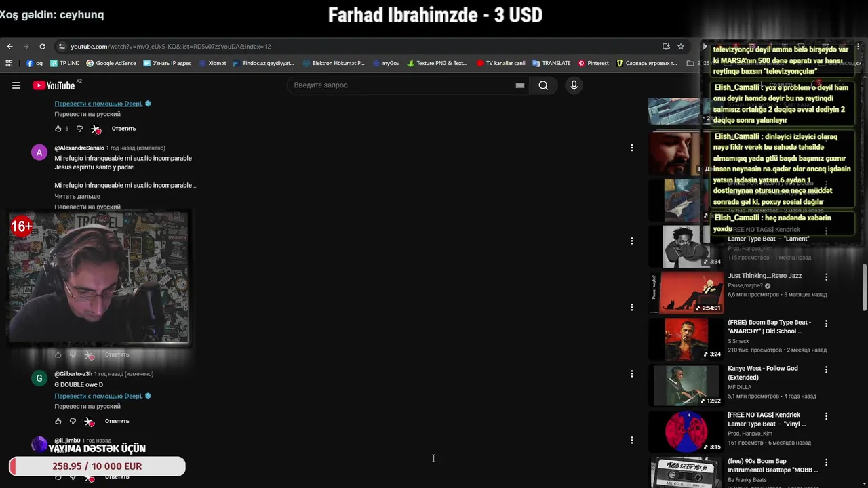The image size is (868, 488).
Task: Like Gilberto-z3h's comment
Action: [58, 421]
